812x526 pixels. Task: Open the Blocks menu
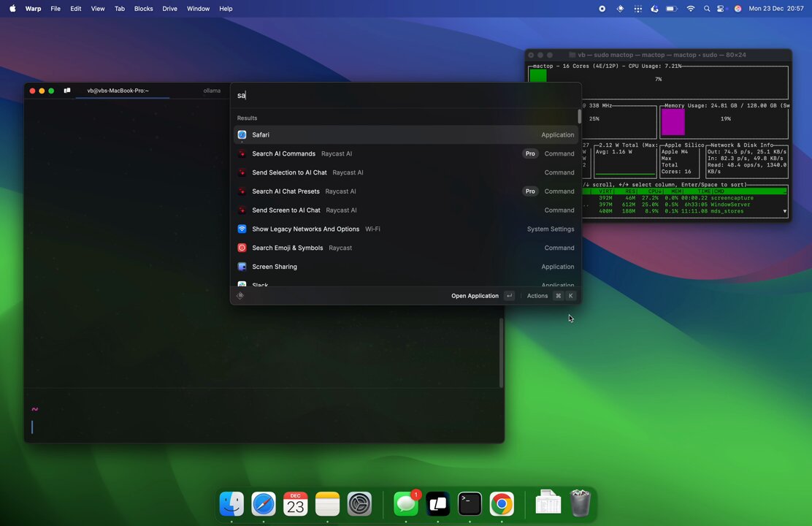point(143,9)
